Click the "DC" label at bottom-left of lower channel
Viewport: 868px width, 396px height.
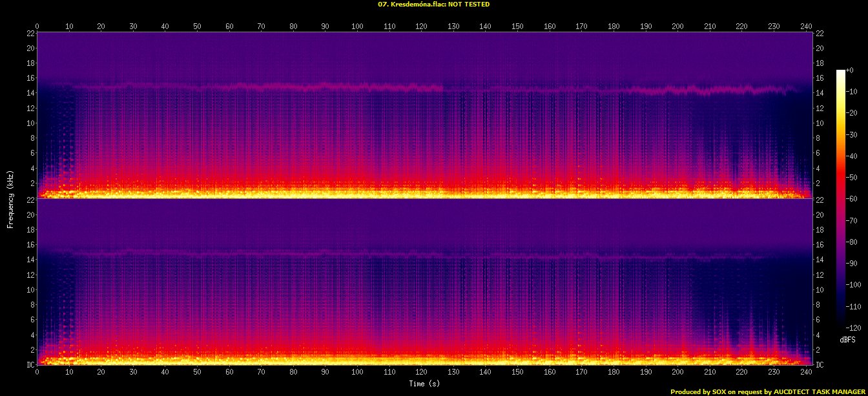pyautogui.click(x=30, y=365)
